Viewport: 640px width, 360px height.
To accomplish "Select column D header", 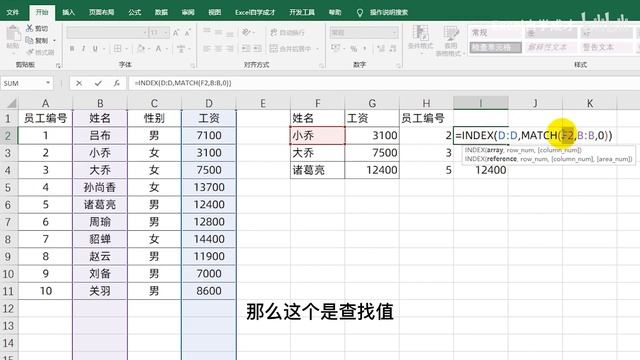I will pyautogui.click(x=209, y=103).
